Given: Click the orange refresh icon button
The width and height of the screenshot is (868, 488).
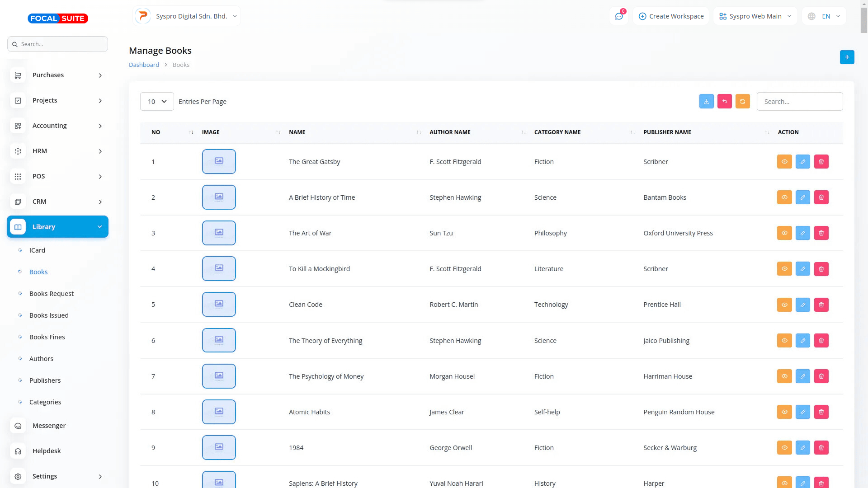Looking at the screenshot, I should [x=742, y=102].
